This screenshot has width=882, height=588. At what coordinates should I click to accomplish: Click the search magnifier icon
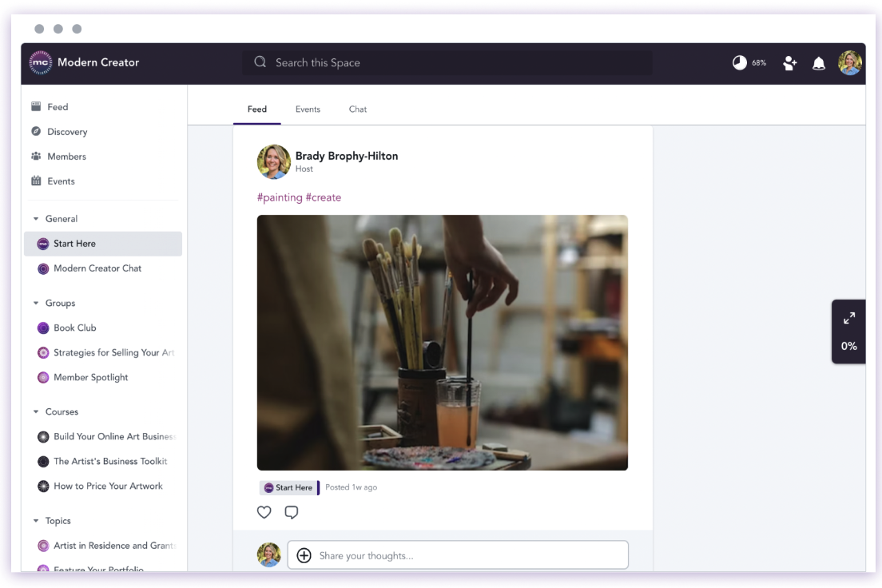tap(260, 62)
